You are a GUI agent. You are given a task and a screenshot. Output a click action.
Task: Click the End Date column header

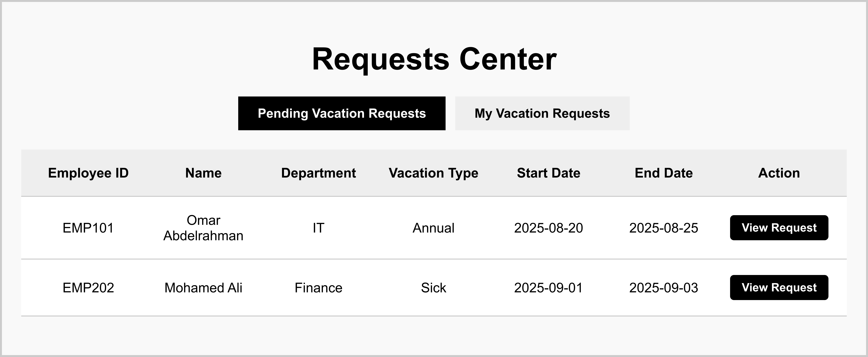coord(664,173)
